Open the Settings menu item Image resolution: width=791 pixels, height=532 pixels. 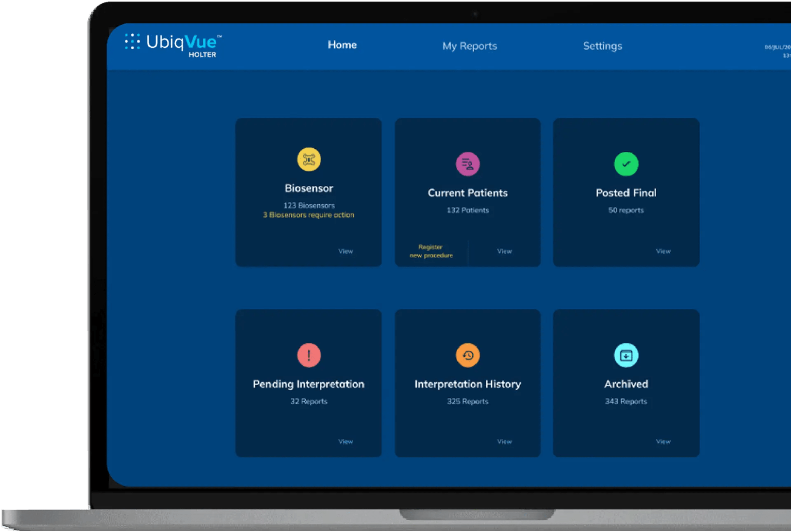click(x=602, y=46)
